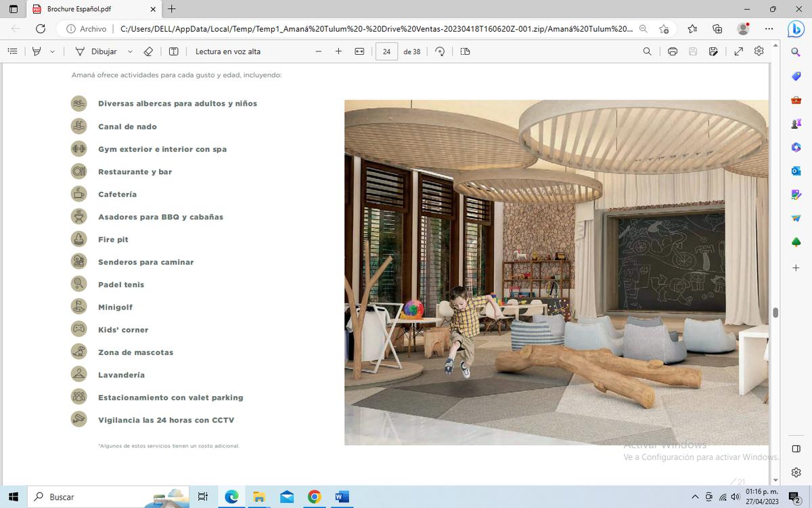Click the page number field showing 24
This screenshot has height=508, width=812.
point(386,51)
